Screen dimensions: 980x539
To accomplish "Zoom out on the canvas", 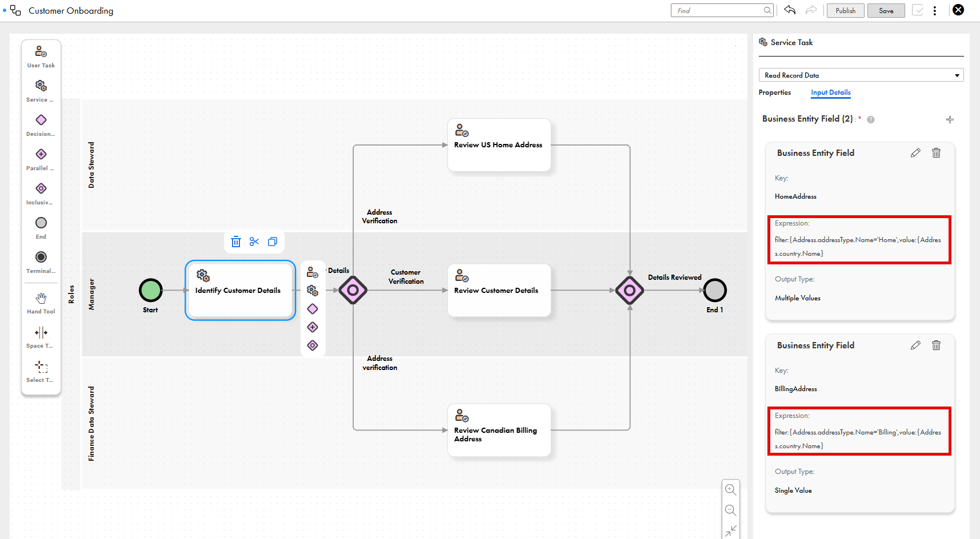I will 730,510.
